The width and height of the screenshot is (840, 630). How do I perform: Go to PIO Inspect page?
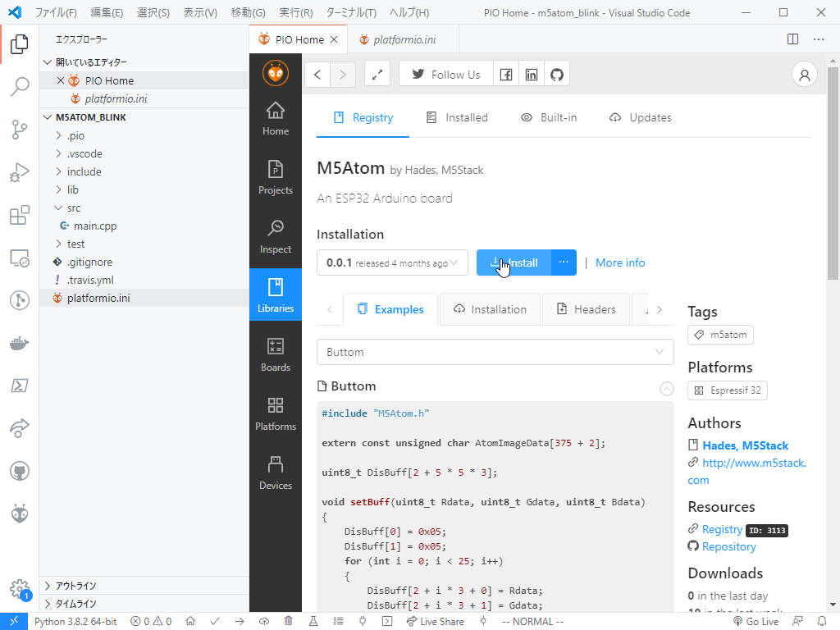click(x=276, y=237)
